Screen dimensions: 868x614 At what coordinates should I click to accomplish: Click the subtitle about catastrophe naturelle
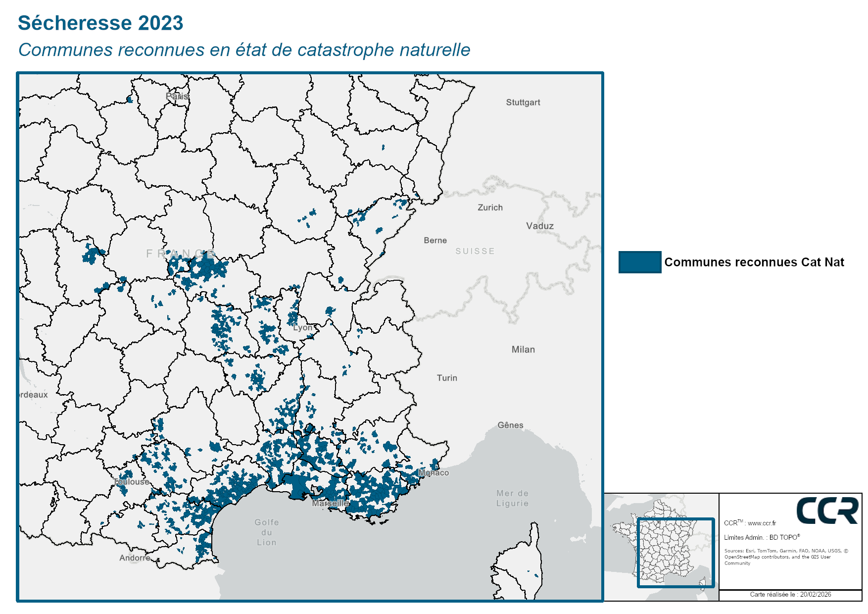click(x=244, y=50)
